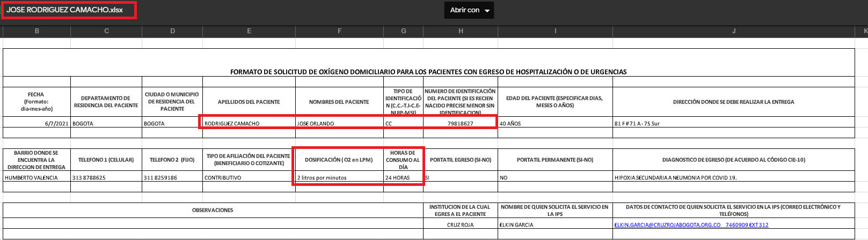868x240 pixels.
Task: Click the file name JOSE RODRIGUEZ CAMACHO.xlsx
Action: (64, 10)
